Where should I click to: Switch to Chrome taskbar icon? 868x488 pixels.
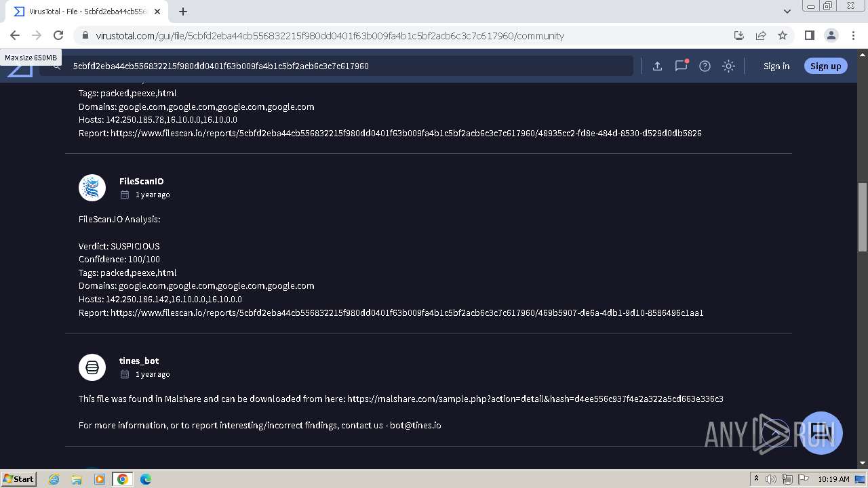click(123, 479)
